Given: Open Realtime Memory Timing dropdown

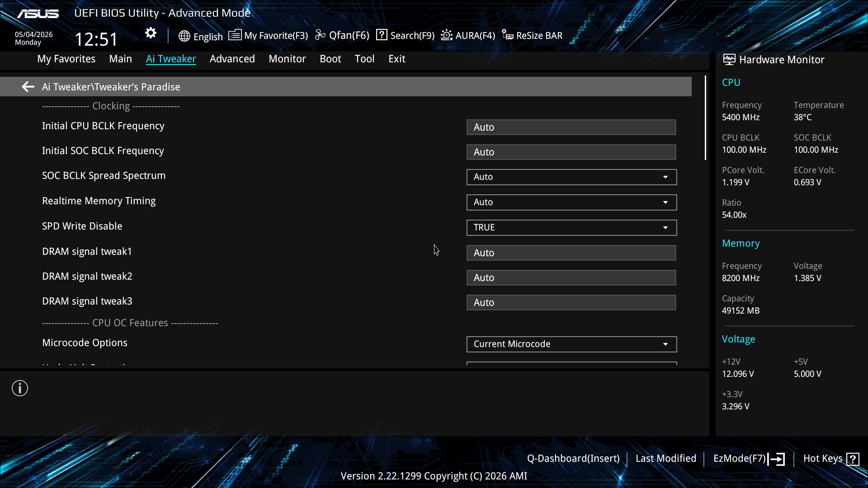Looking at the screenshot, I should [x=571, y=202].
